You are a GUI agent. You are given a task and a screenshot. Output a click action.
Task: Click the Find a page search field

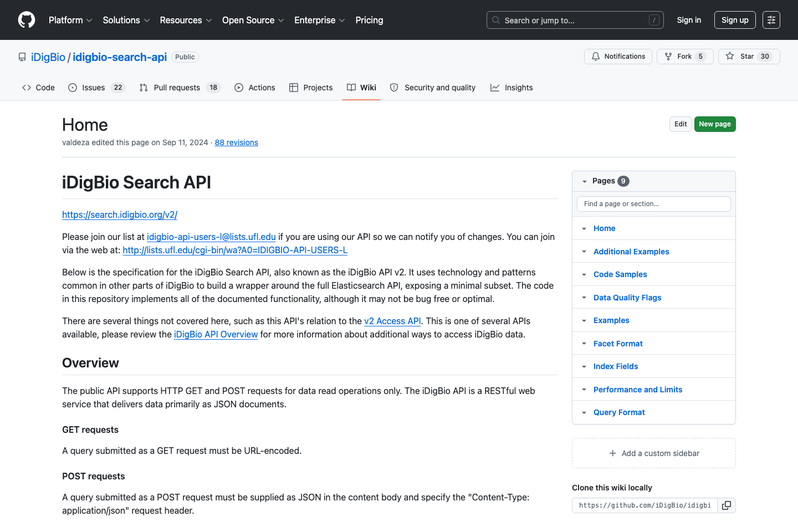click(653, 203)
